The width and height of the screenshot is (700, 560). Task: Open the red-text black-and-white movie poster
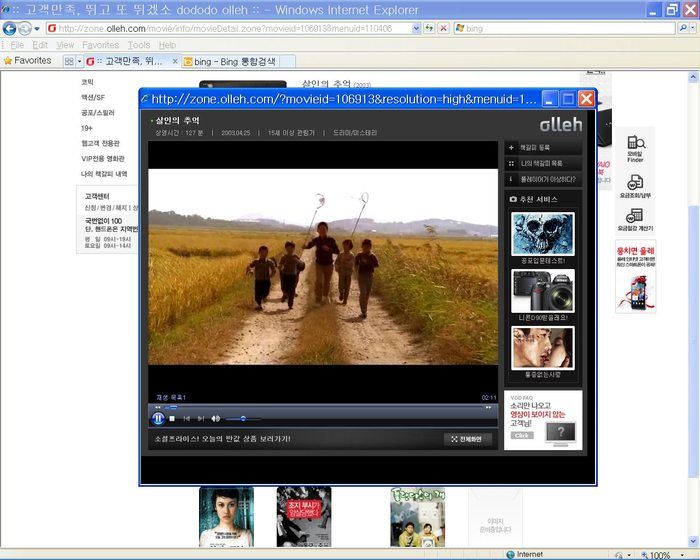(304, 517)
